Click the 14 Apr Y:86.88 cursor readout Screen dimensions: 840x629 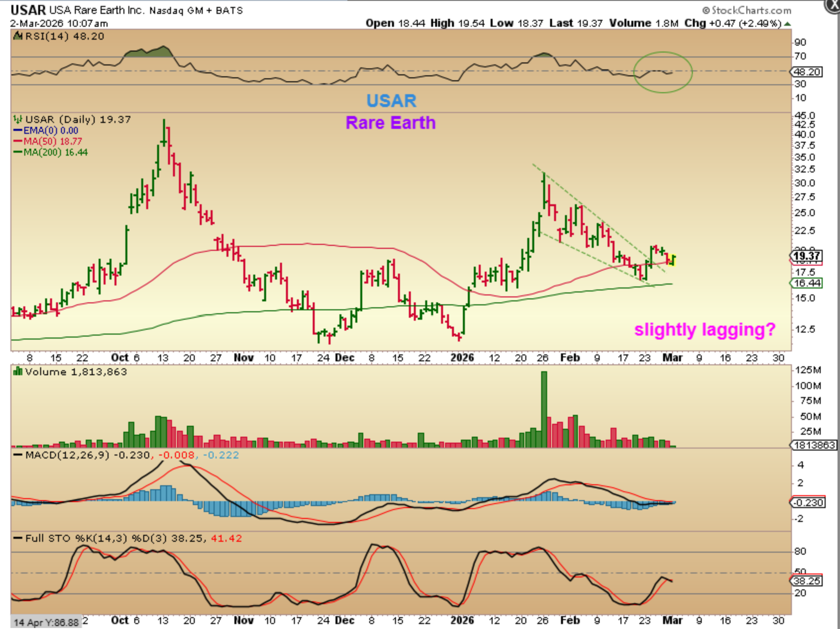click(x=46, y=622)
